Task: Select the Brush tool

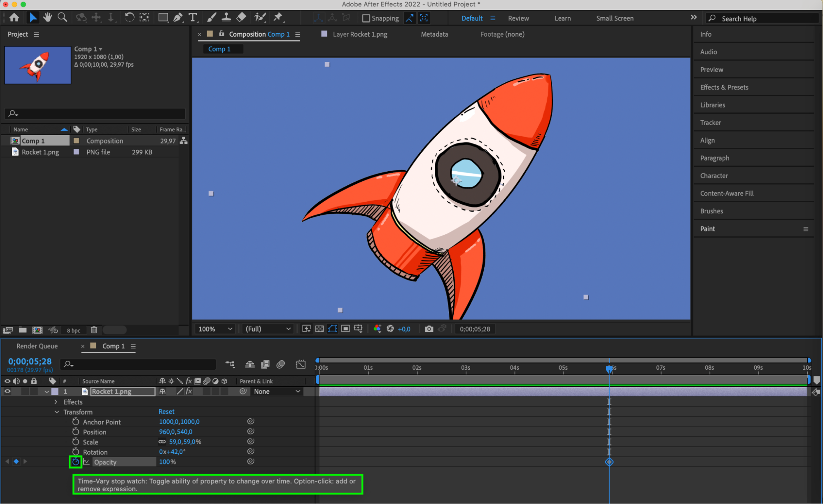Action: click(x=211, y=17)
